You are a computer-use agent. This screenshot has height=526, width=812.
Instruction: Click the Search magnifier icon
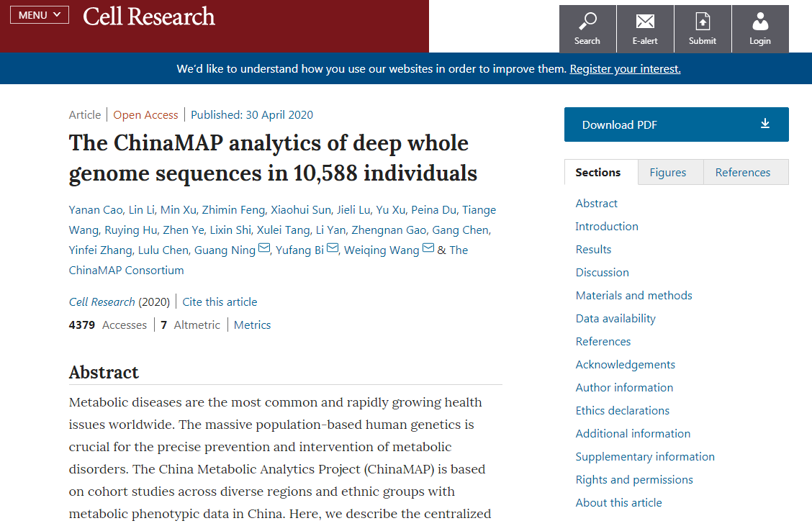pyautogui.click(x=587, y=22)
